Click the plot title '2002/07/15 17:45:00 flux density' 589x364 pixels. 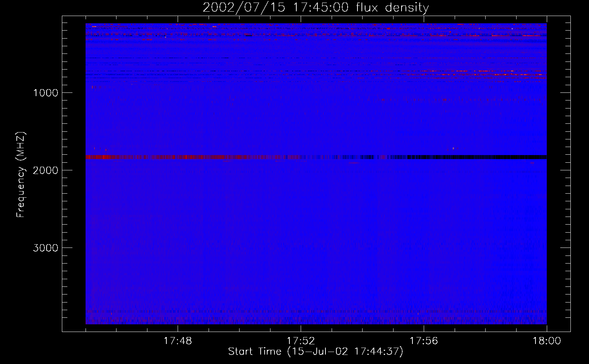316,7
